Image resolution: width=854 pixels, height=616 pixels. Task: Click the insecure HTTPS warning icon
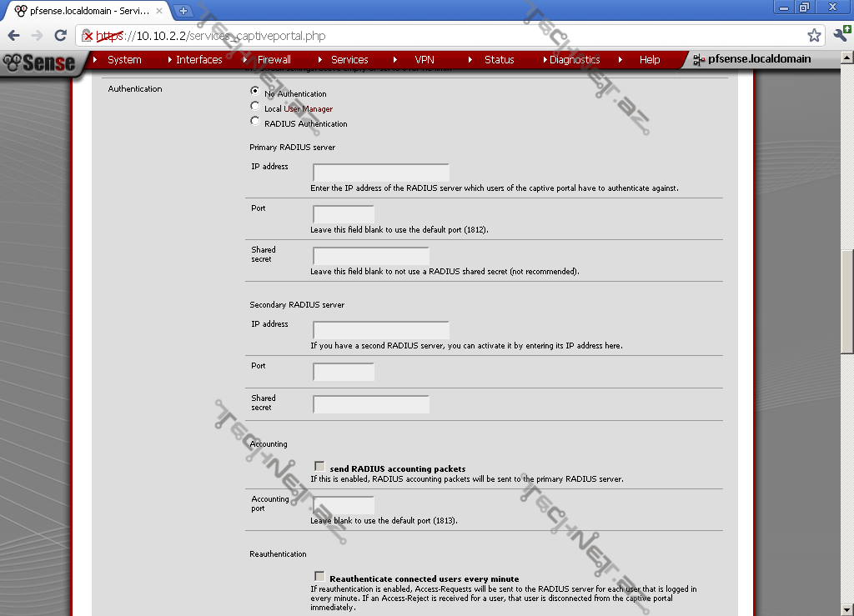click(x=88, y=37)
